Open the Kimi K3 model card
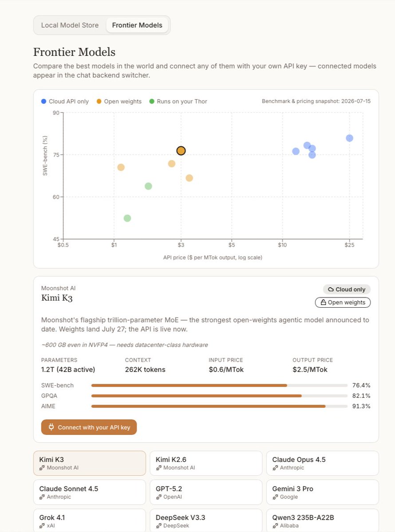This screenshot has width=395, height=532. click(x=90, y=463)
